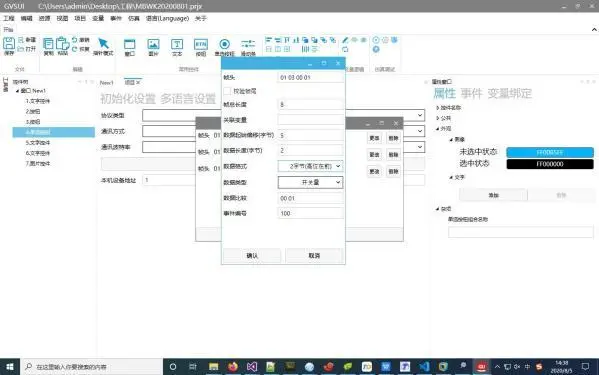Click the empty 关联变量 input field
Viewport: 599px width, 375px height.
click(x=311, y=120)
